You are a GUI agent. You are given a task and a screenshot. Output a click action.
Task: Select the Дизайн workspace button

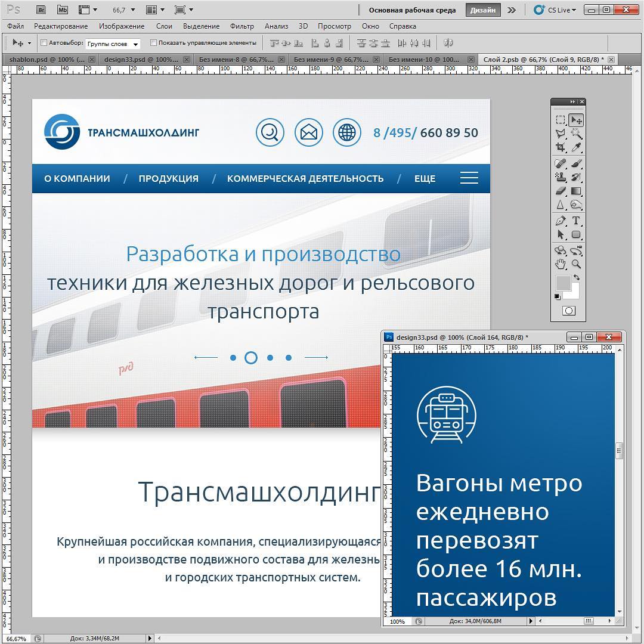482,10
